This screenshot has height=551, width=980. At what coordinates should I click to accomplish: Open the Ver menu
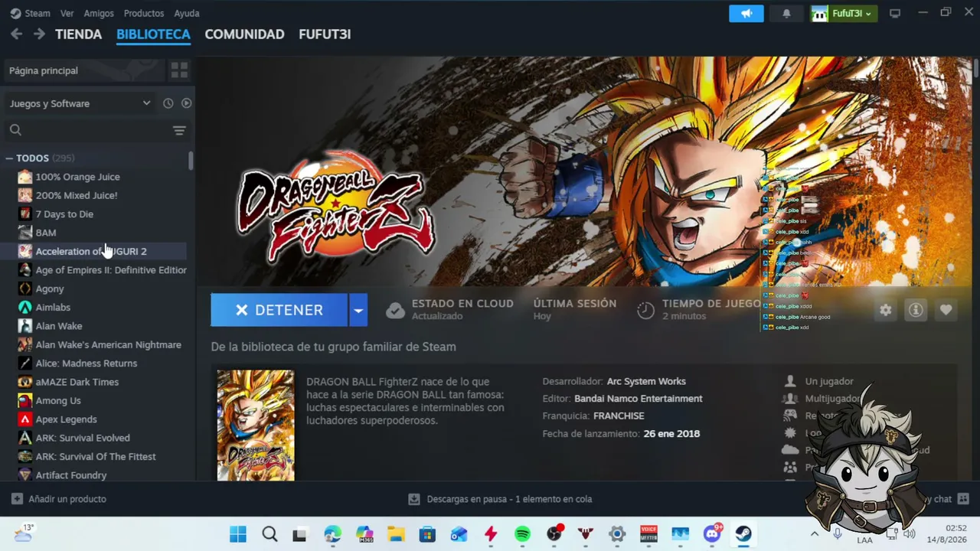click(x=67, y=13)
